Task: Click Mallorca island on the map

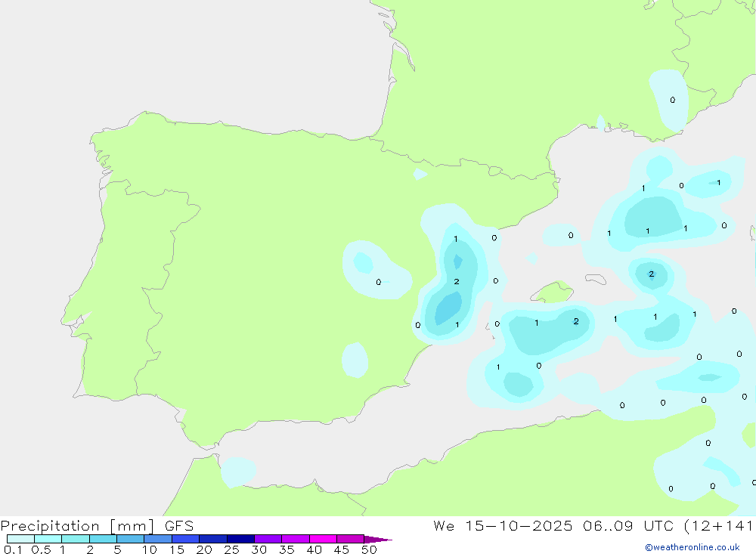Action: (x=553, y=292)
